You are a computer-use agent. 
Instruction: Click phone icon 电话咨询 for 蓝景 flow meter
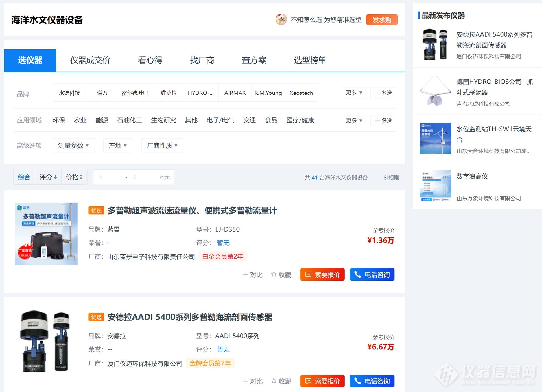click(357, 274)
